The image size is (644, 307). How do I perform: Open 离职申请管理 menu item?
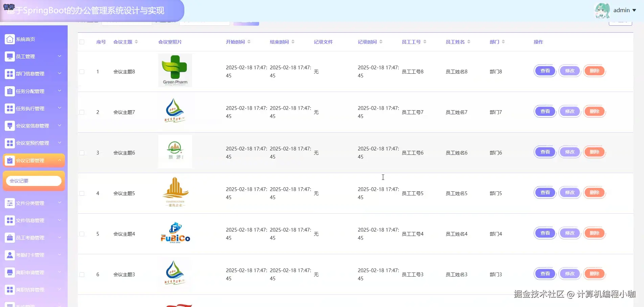click(x=34, y=273)
